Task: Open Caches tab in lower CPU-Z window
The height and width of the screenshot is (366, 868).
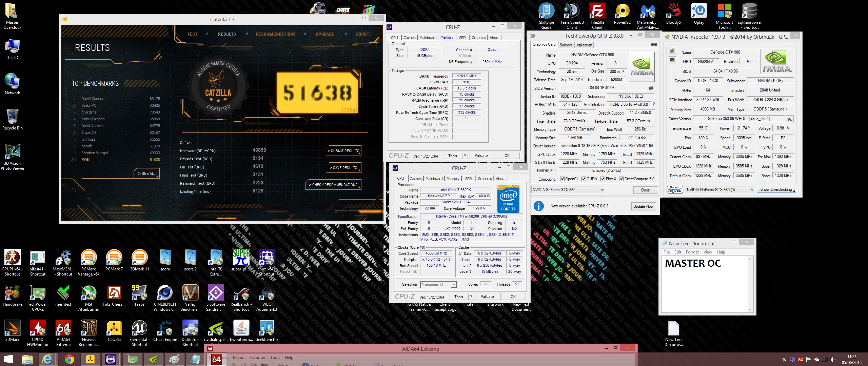Action: [415, 179]
